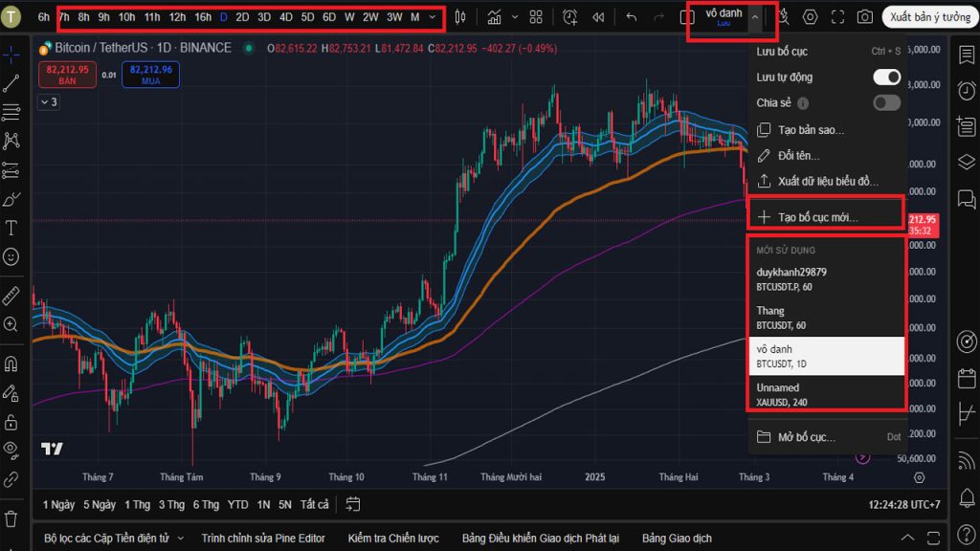This screenshot has width=980, height=551.
Task: Choose Tạo bố cục mới entry
Action: click(x=828, y=217)
